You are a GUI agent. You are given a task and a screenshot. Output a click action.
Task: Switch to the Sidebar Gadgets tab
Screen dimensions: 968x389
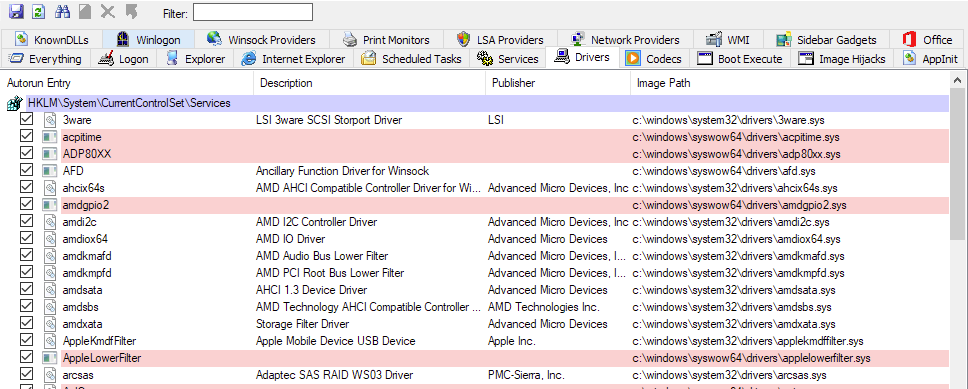pyautogui.click(x=827, y=40)
